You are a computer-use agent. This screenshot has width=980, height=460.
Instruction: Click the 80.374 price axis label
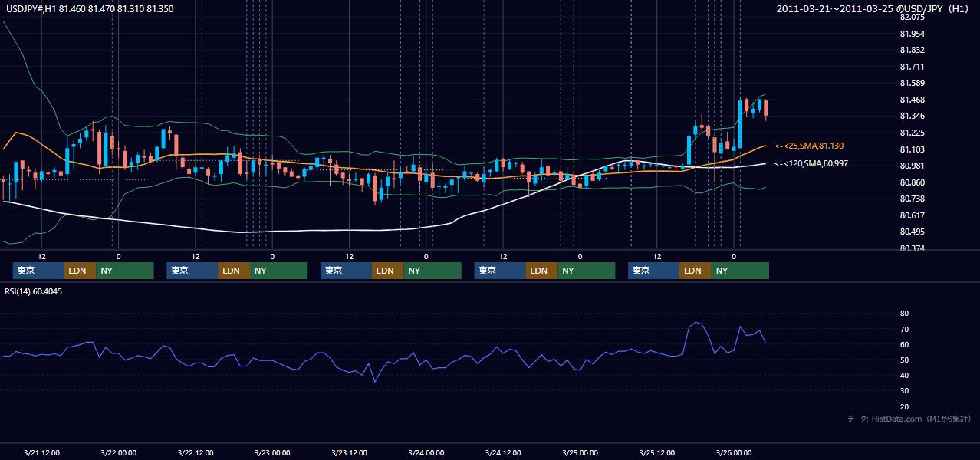click(x=912, y=248)
